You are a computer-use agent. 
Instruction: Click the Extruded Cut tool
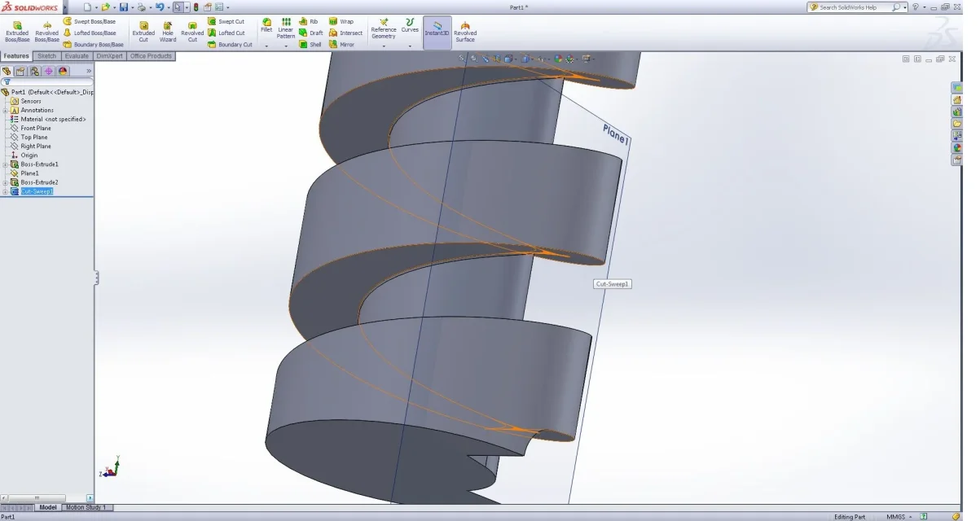coord(143,31)
